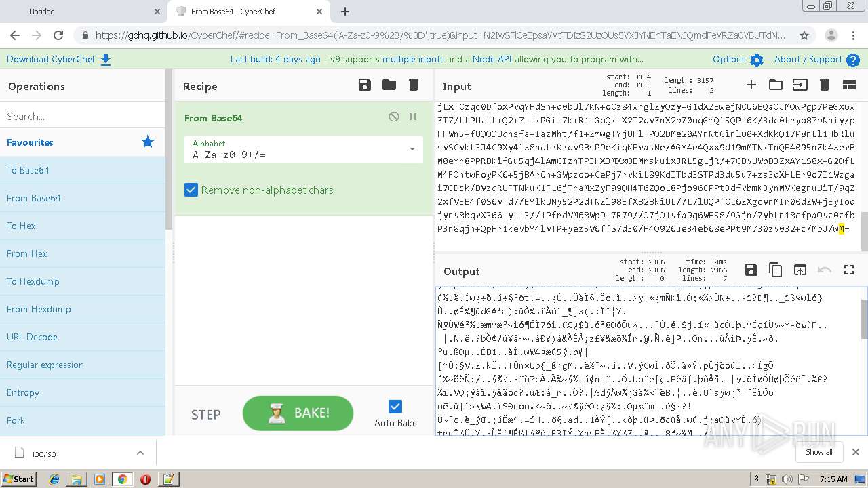Clear the recipe with trash icon

[x=414, y=85]
